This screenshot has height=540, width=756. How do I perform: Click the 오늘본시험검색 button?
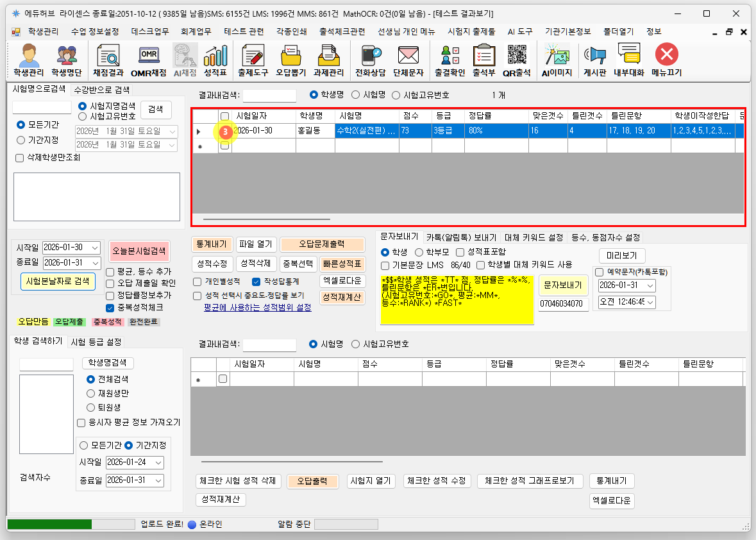tap(139, 250)
